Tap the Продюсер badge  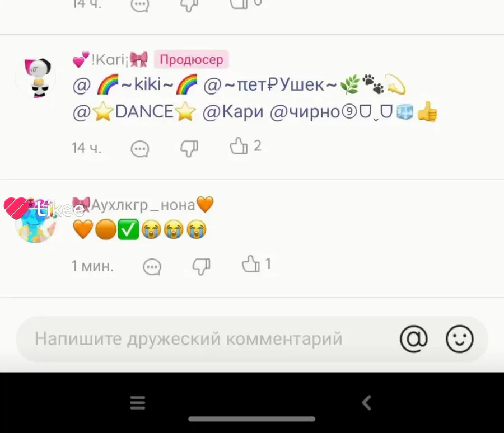tap(192, 59)
